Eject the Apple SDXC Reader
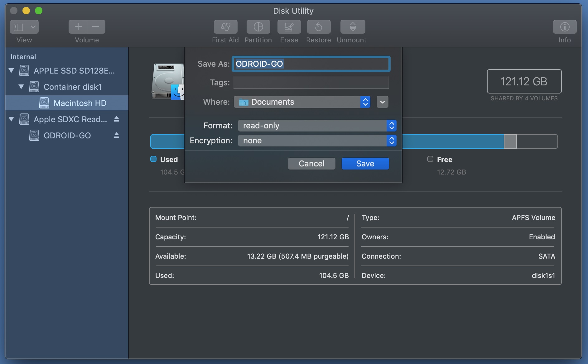The image size is (588, 364). (117, 119)
